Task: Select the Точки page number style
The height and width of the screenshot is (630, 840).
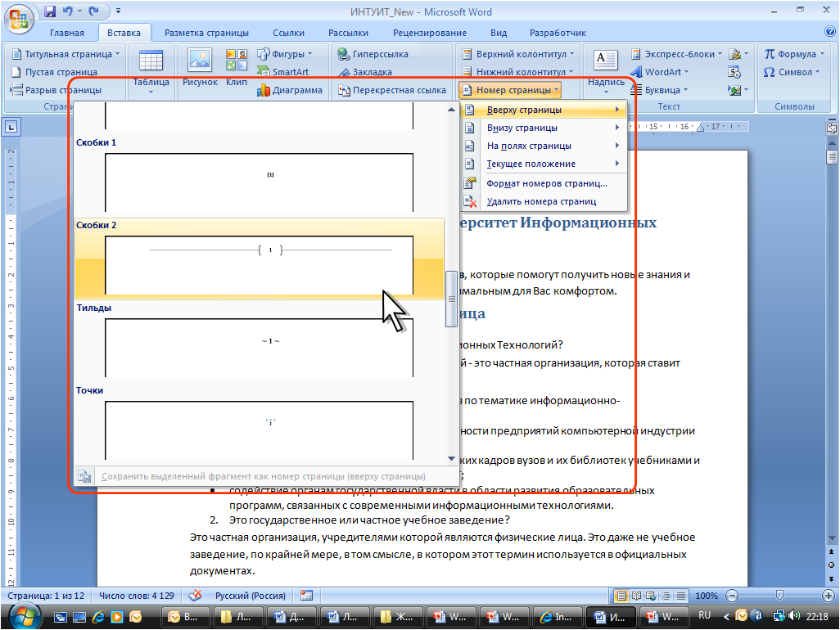Action: tap(260, 423)
